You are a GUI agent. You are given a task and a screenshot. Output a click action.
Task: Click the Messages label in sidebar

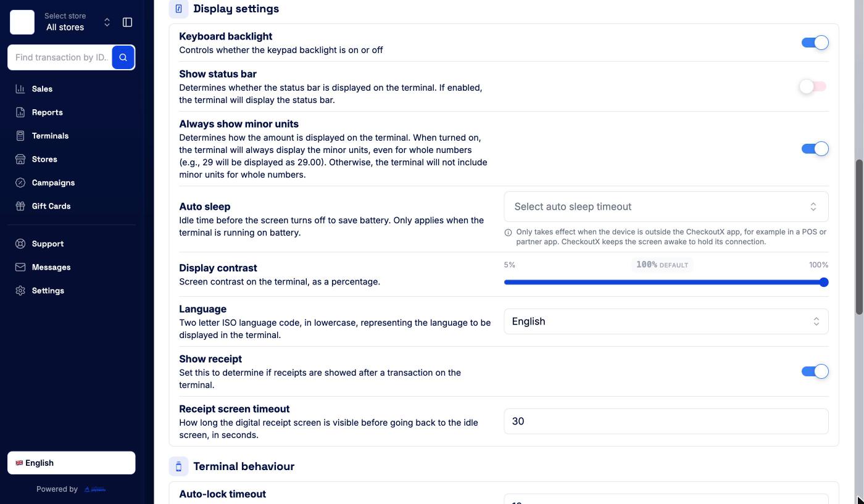pos(51,267)
